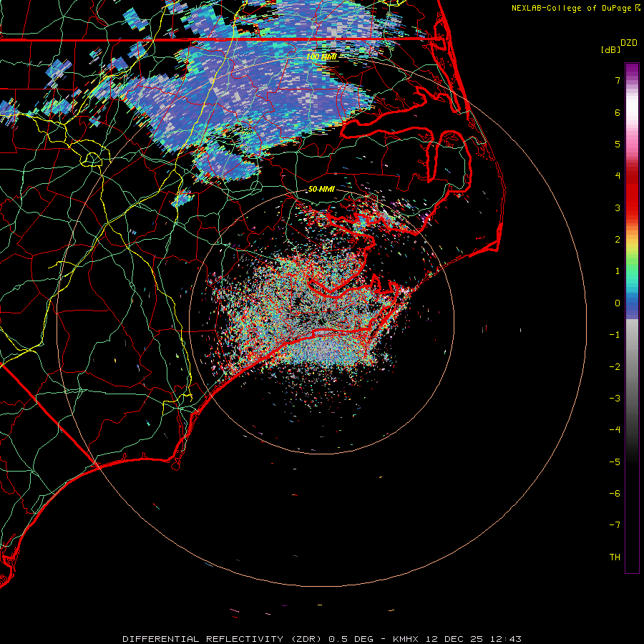The height and width of the screenshot is (644, 644).
Task: Select the 6 dB scale label
Action: pyautogui.click(x=618, y=112)
